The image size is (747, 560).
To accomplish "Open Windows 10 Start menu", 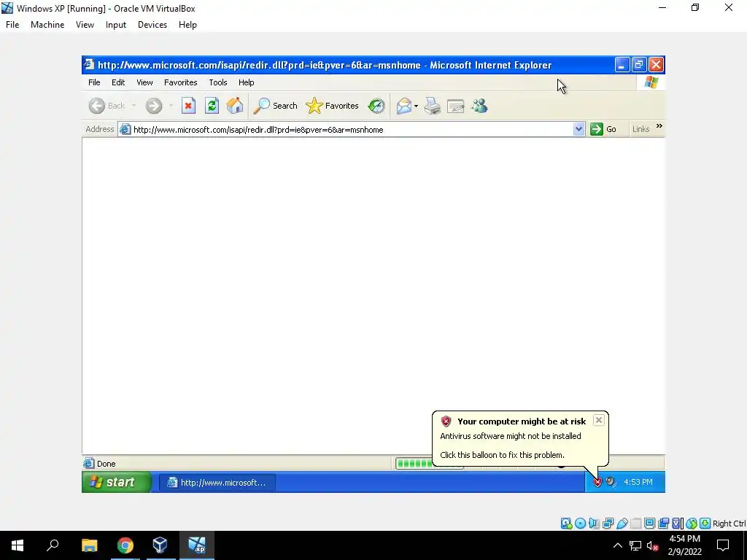I will coord(18,545).
